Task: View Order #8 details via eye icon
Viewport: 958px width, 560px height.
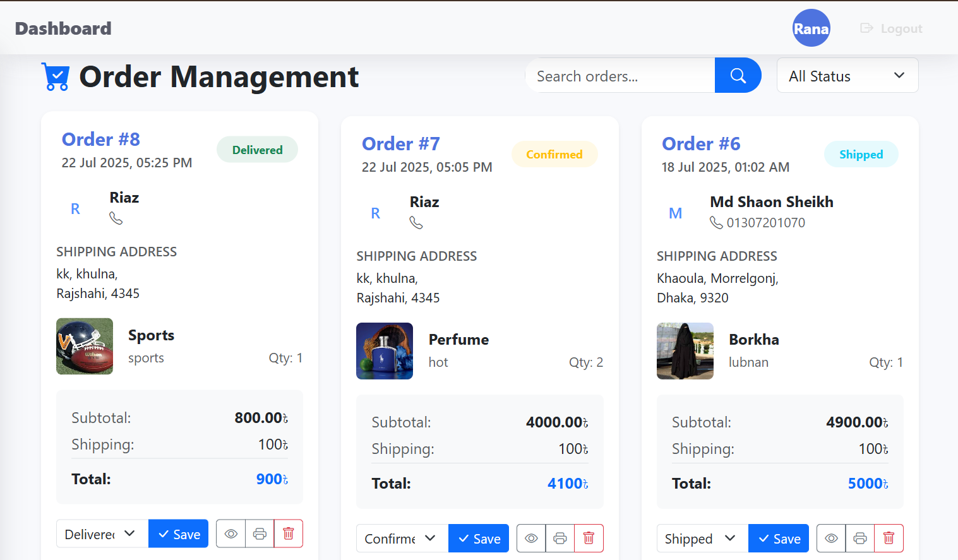Action: click(231, 533)
